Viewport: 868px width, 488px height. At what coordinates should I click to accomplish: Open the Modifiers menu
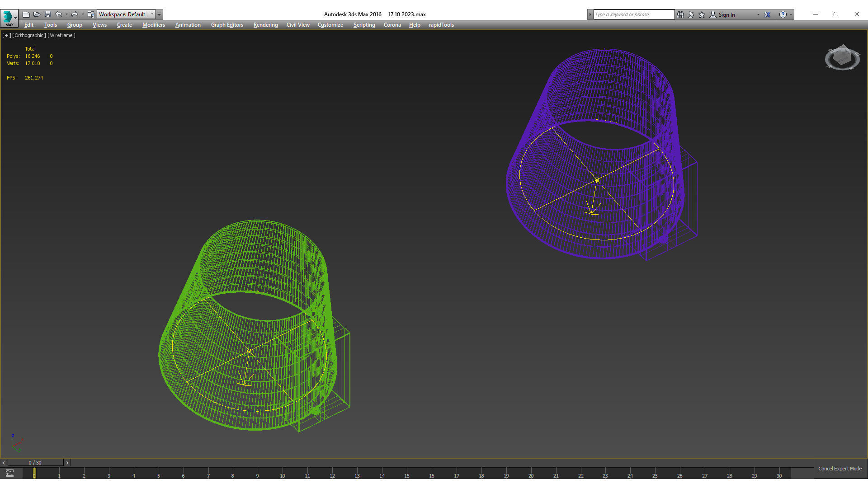pyautogui.click(x=153, y=25)
